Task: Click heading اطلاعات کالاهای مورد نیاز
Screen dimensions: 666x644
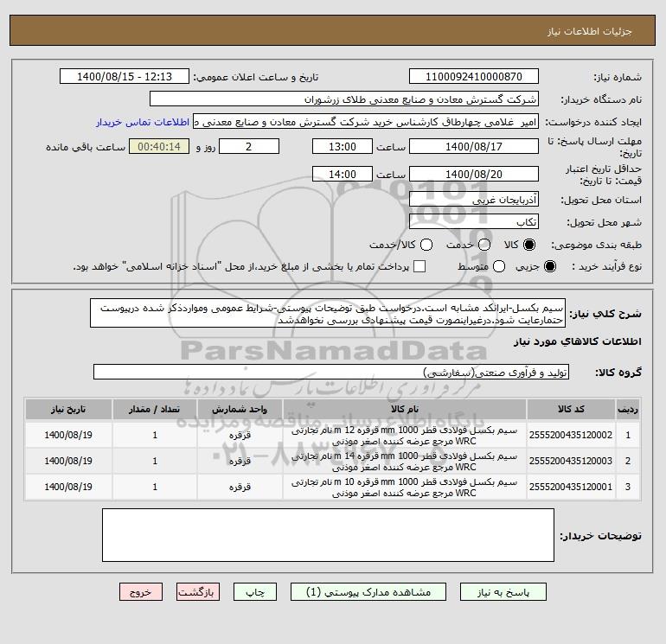Action: pyautogui.click(x=578, y=341)
